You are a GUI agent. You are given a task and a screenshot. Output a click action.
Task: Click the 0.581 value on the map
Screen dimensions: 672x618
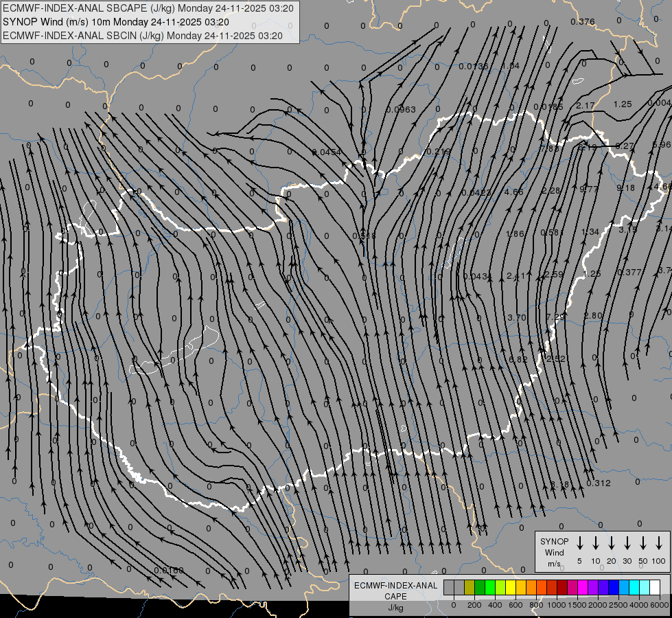pyautogui.click(x=552, y=233)
